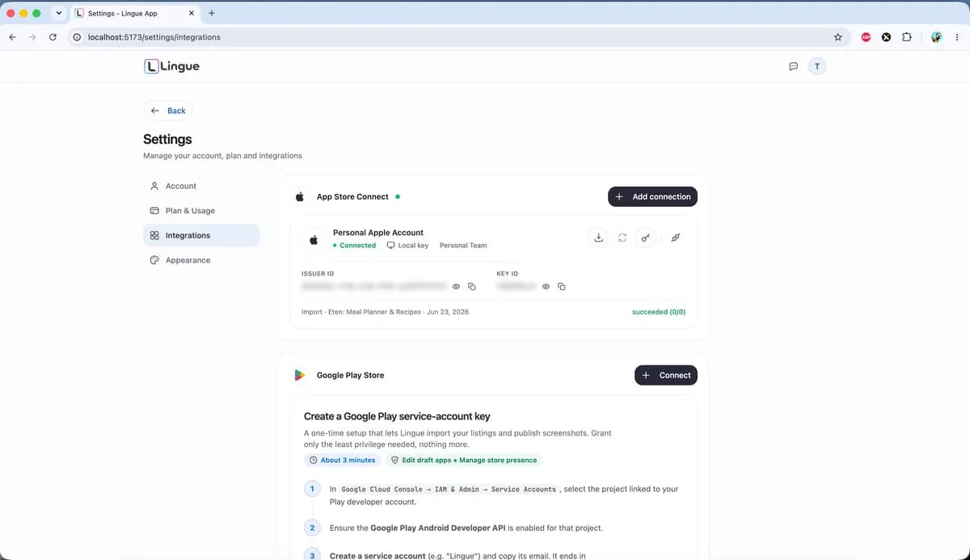
Task: Reload the page in the browser
Action: point(53,37)
